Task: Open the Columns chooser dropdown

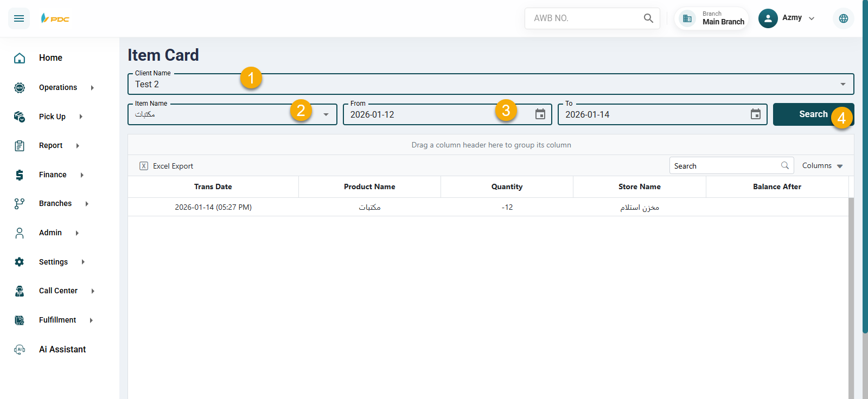Action: 822,166
